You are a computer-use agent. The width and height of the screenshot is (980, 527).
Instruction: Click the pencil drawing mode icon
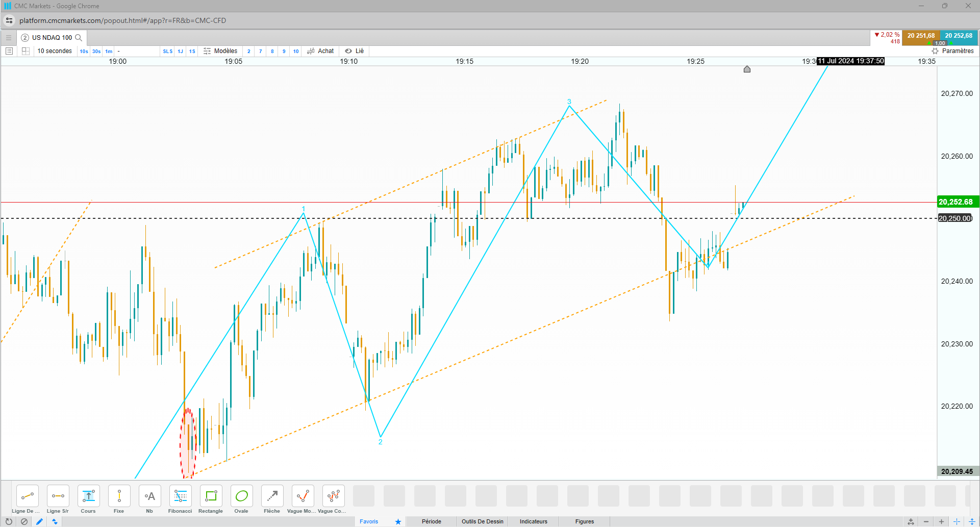pyautogui.click(x=39, y=521)
